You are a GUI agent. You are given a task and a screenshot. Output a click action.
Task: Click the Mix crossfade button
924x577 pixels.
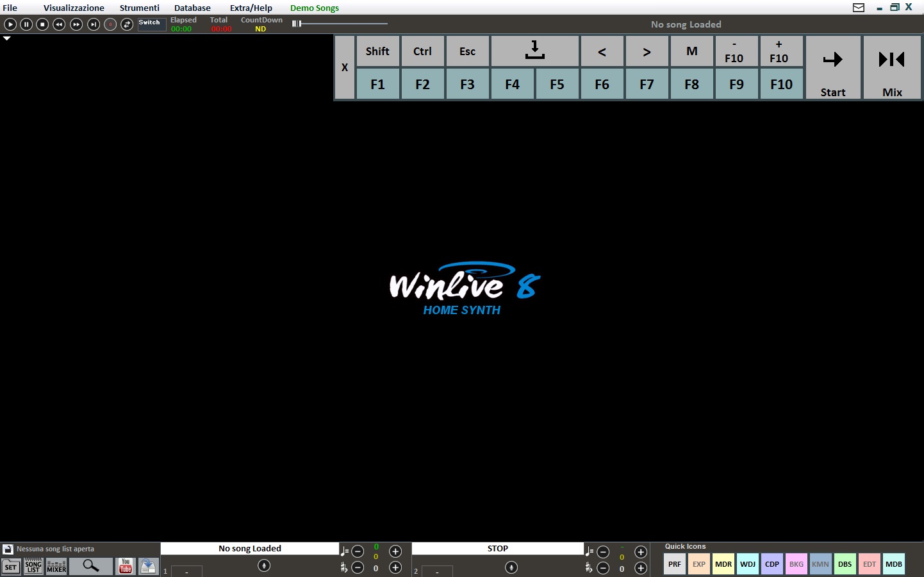[892, 67]
